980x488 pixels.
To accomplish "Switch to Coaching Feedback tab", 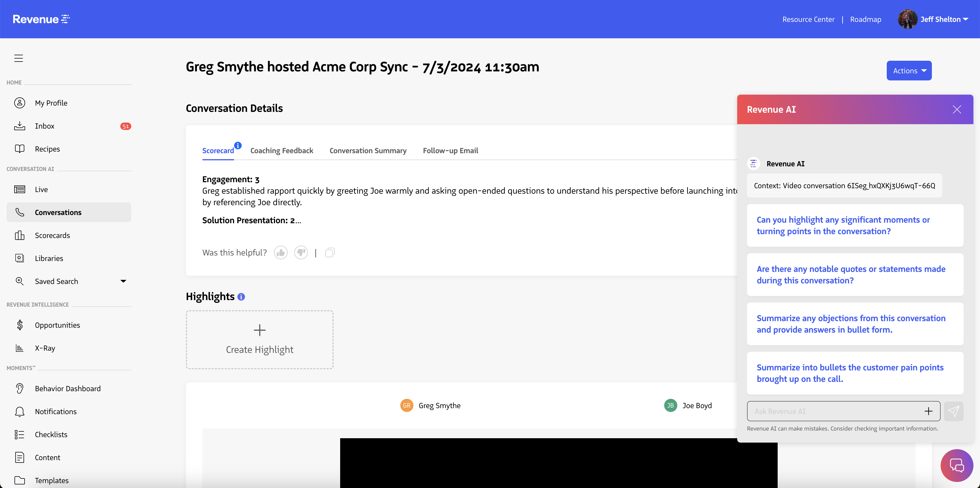I will (282, 151).
